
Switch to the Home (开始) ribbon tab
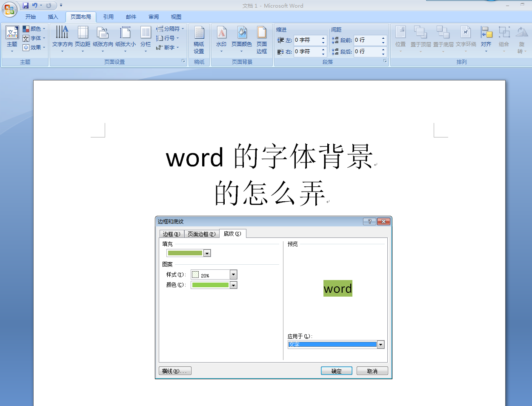point(31,17)
